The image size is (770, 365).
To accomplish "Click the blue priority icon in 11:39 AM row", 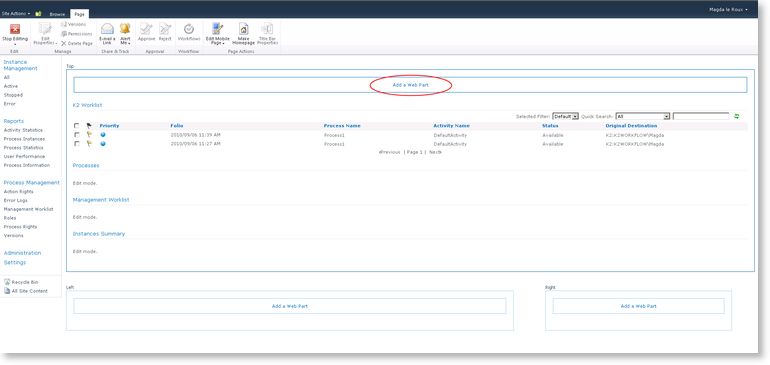I will click(103, 135).
